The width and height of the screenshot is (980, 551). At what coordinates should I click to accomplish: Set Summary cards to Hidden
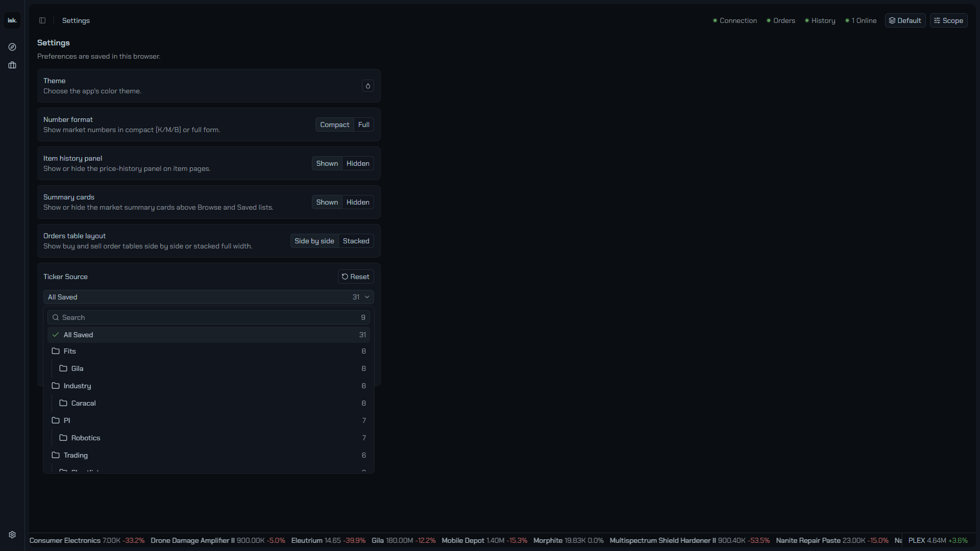[x=358, y=202]
